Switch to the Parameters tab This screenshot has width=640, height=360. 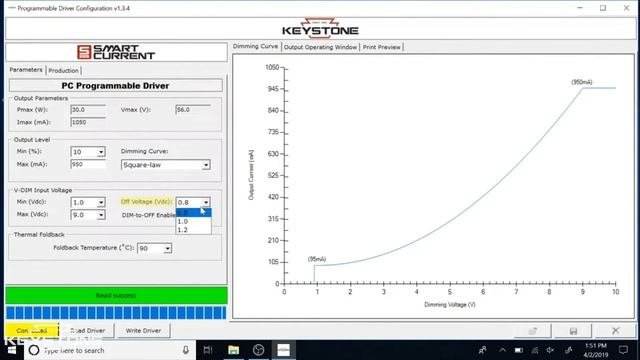(26, 70)
